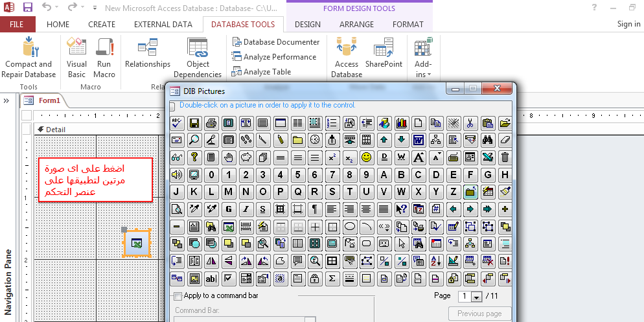The height and width of the screenshot is (322, 644).
Task: Expand the Add-ins menu
Action: (x=423, y=57)
